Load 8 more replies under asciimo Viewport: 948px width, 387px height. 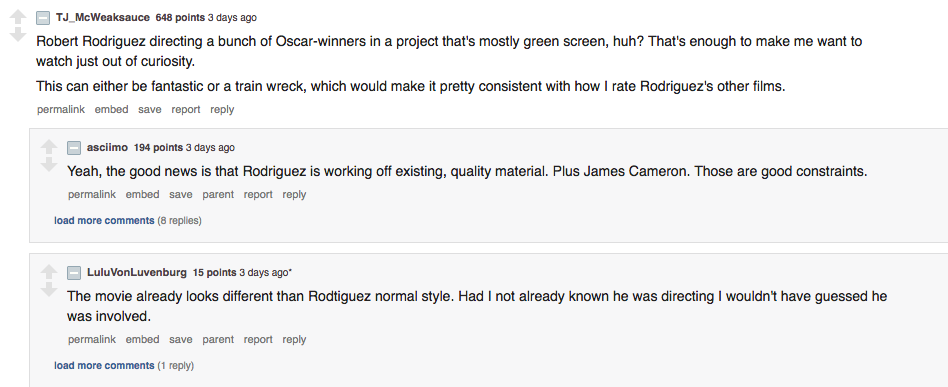pyautogui.click(x=104, y=221)
